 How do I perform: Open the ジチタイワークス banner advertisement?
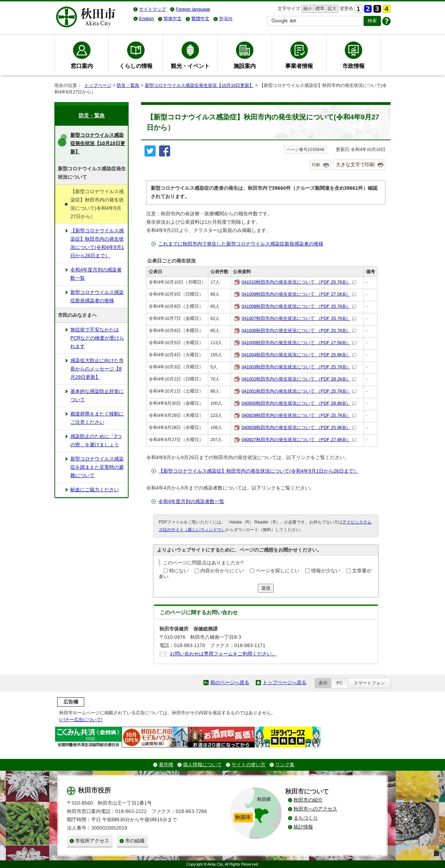coord(288,737)
